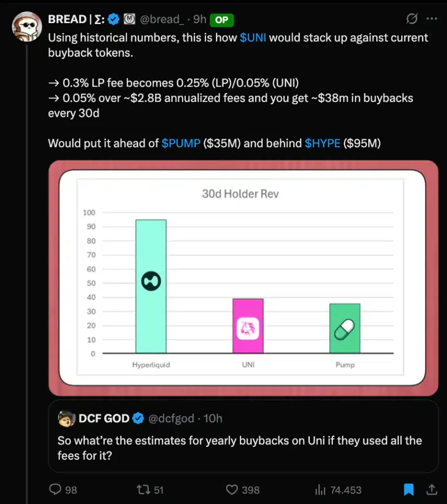Screen dimensions: 447x504
Task: Open the $UNI cashtag link
Action: tap(253, 38)
